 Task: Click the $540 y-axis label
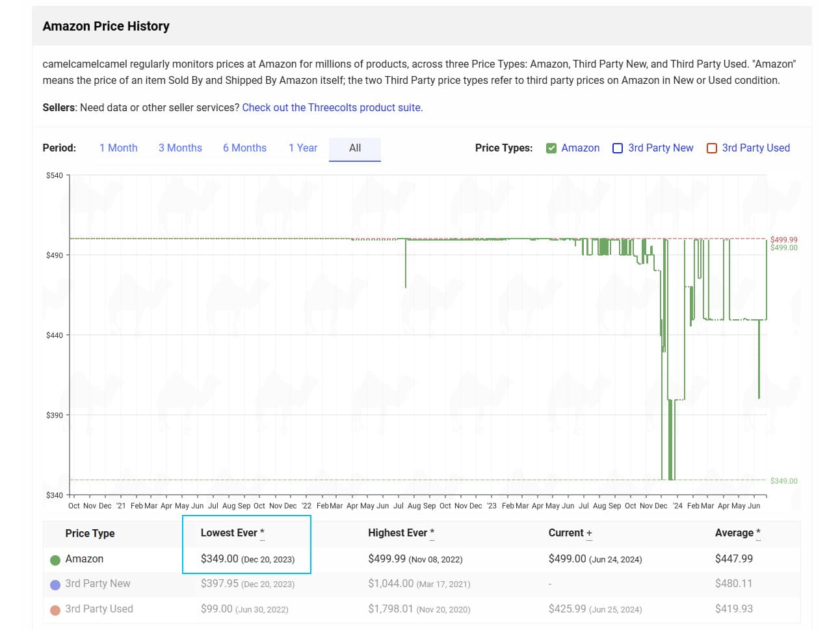point(55,176)
